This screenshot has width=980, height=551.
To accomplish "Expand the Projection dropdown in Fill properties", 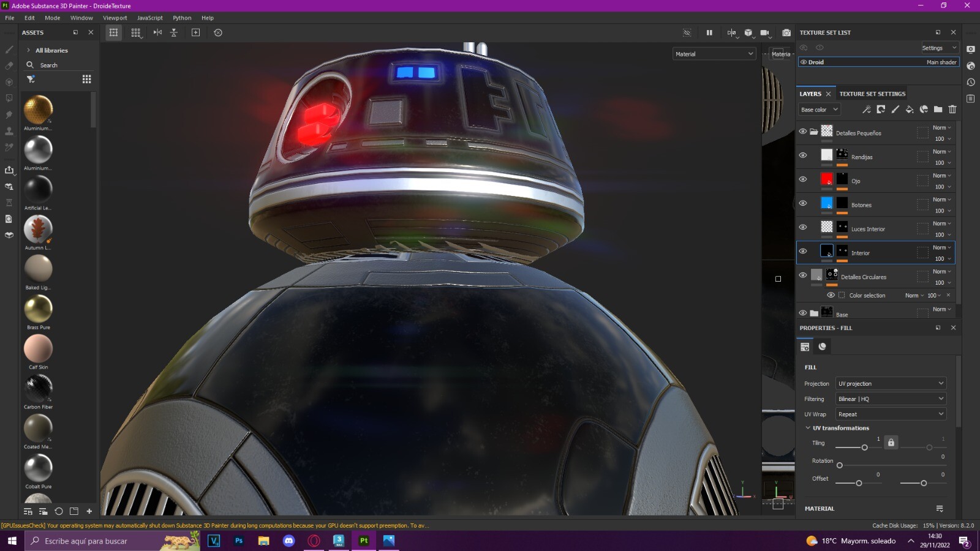I will click(890, 383).
